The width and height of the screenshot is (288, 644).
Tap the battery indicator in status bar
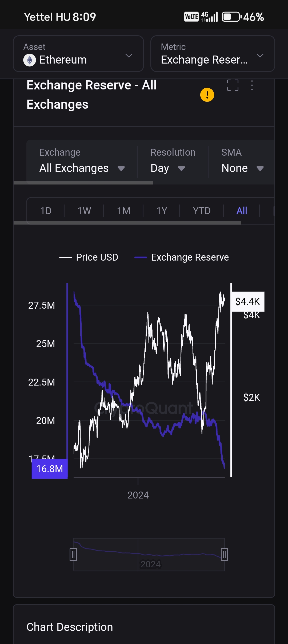[x=231, y=17]
